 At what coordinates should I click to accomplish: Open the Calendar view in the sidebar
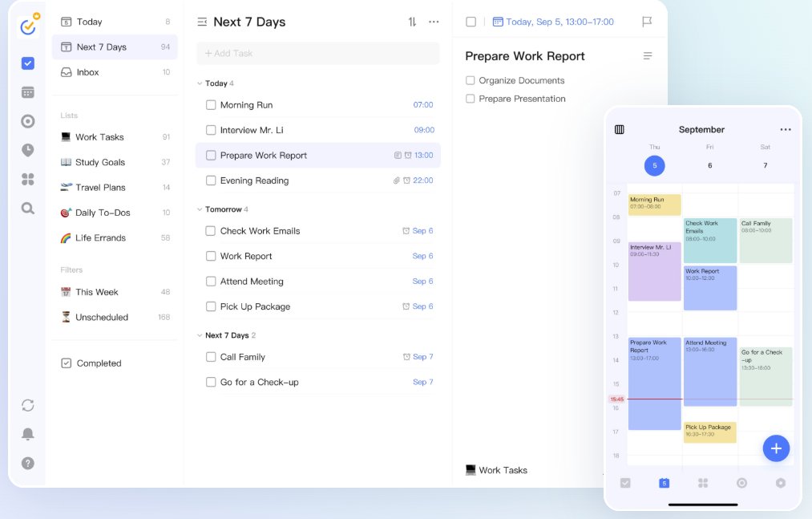pos(28,92)
